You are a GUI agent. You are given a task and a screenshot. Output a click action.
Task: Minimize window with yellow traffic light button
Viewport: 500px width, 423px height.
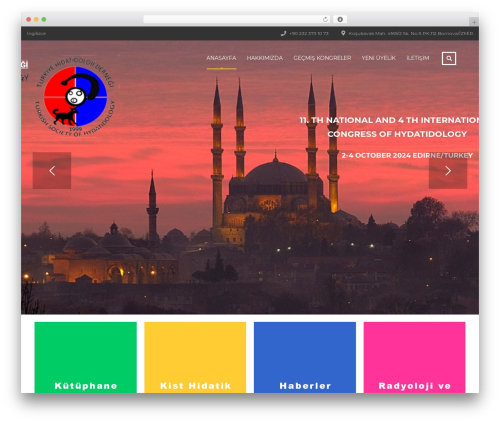[36, 19]
